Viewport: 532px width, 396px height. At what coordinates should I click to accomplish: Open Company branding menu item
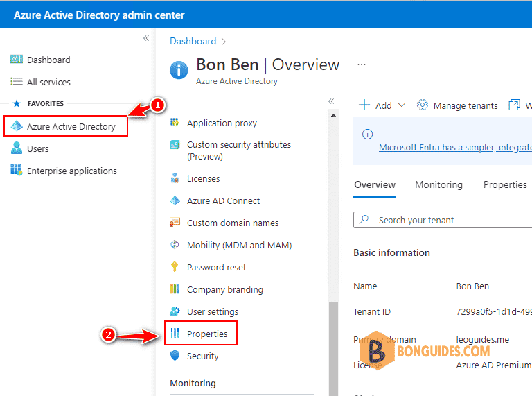click(x=225, y=289)
